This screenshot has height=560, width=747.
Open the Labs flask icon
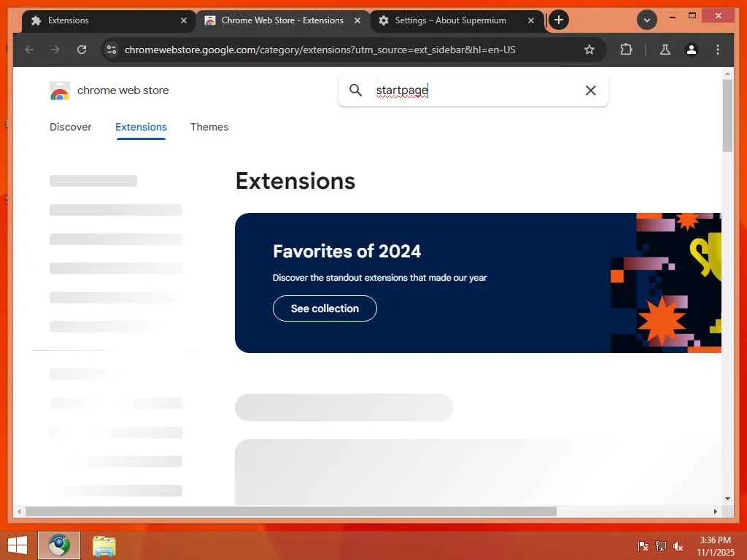tap(665, 50)
